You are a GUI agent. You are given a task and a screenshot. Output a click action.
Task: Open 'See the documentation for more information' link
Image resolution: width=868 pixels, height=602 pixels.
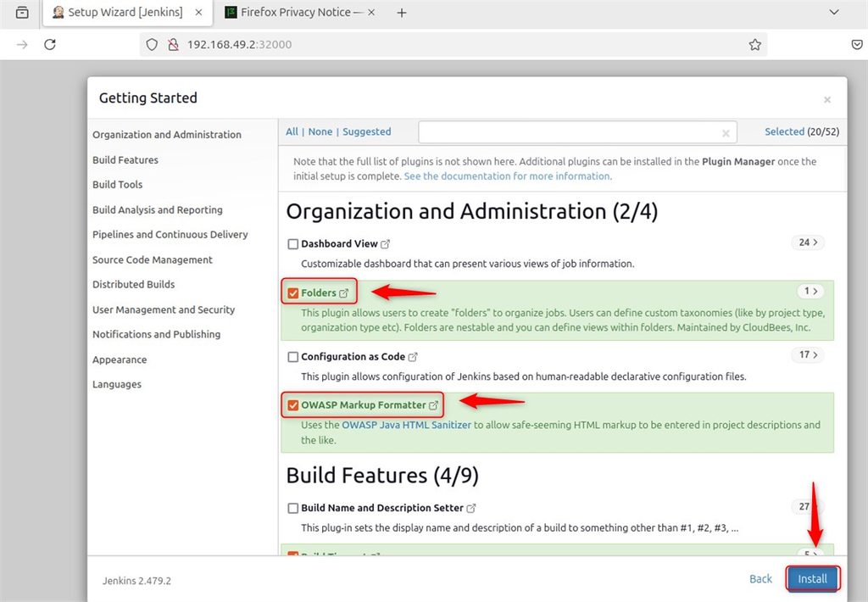tap(508, 176)
